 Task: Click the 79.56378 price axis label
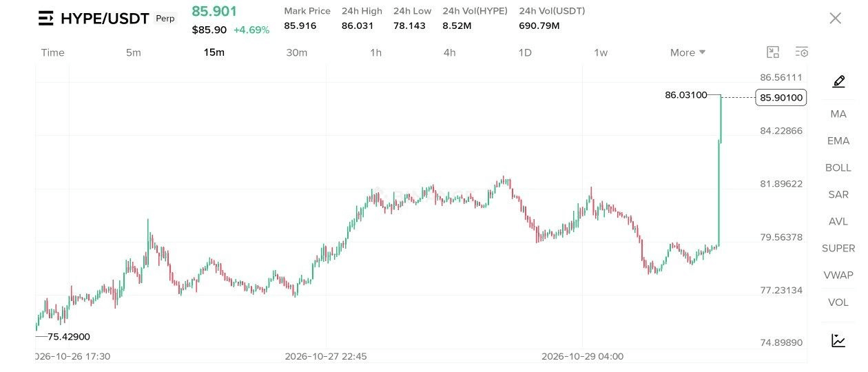(x=781, y=237)
